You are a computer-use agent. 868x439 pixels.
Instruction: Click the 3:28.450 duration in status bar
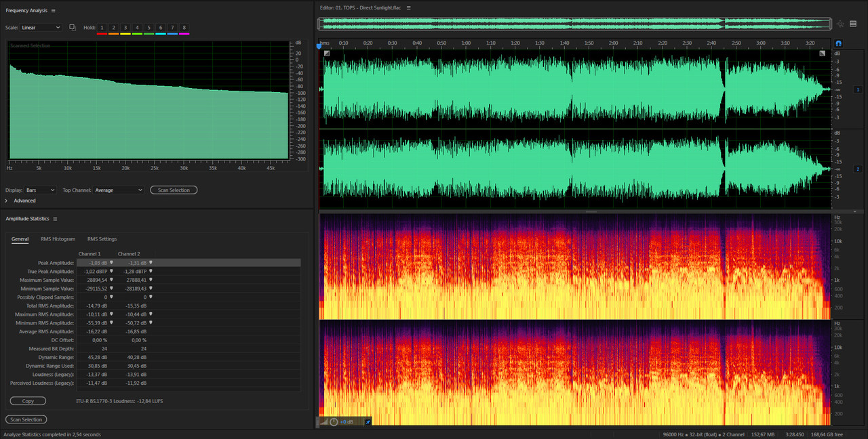tap(796, 434)
